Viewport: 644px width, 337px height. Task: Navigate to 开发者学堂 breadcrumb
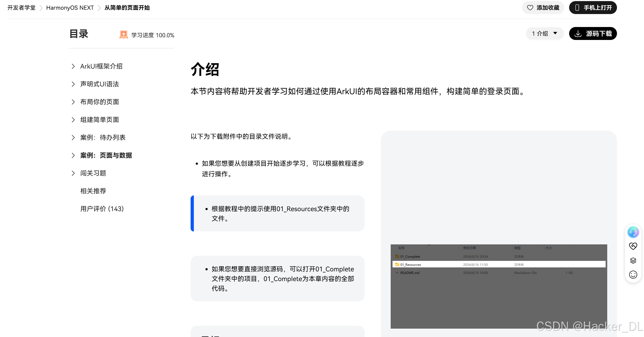coord(21,8)
